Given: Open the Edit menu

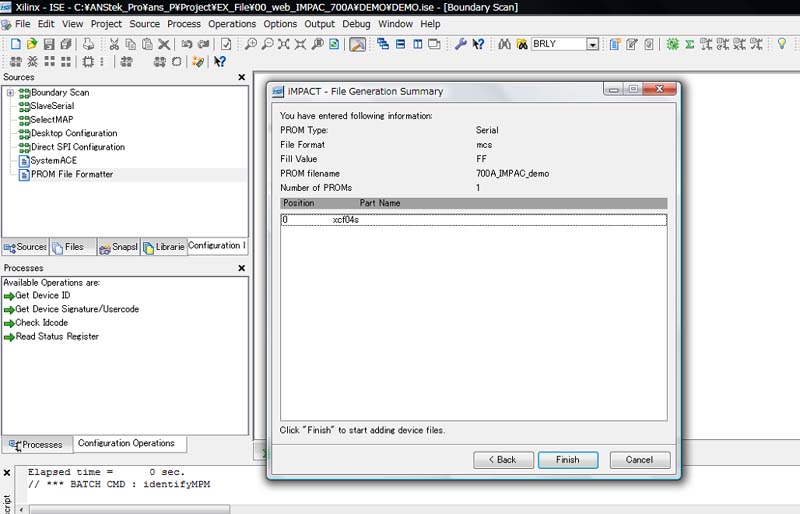Looking at the screenshot, I should tap(46, 24).
